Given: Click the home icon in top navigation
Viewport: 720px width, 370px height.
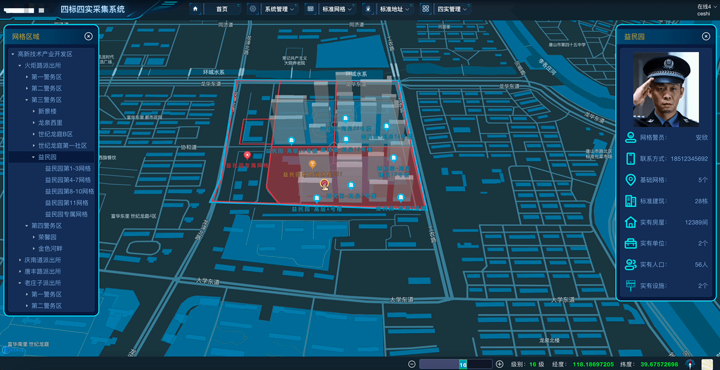Looking at the screenshot, I should tap(195, 9).
